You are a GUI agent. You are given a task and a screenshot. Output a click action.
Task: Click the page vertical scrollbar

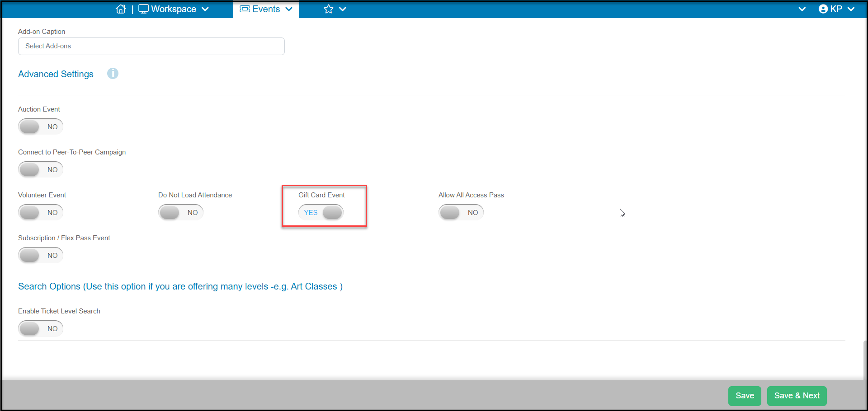865,360
